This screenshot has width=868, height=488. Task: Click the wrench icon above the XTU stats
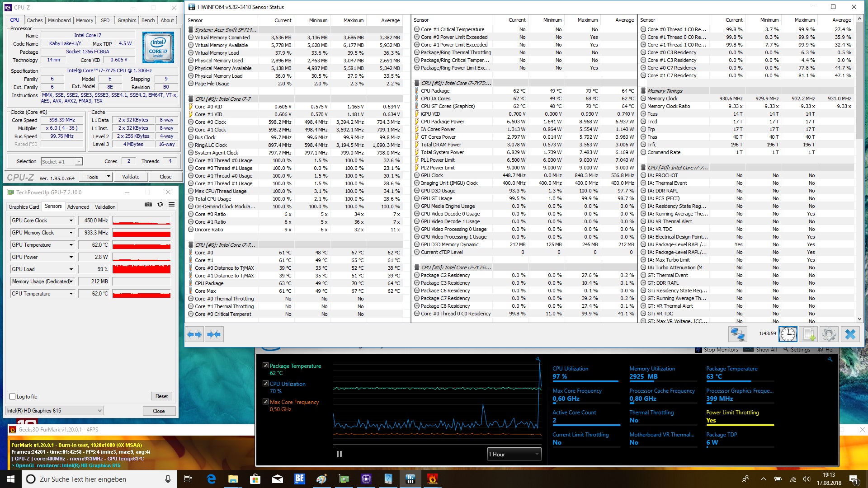pyautogui.click(x=830, y=360)
